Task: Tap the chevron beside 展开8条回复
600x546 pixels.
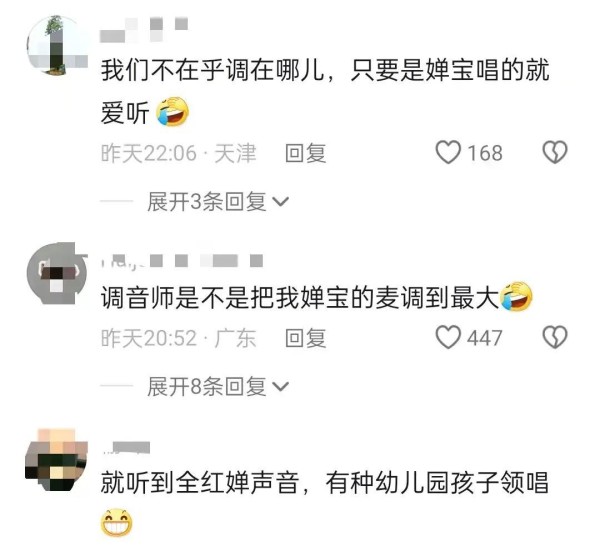Action: (x=281, y=386)
